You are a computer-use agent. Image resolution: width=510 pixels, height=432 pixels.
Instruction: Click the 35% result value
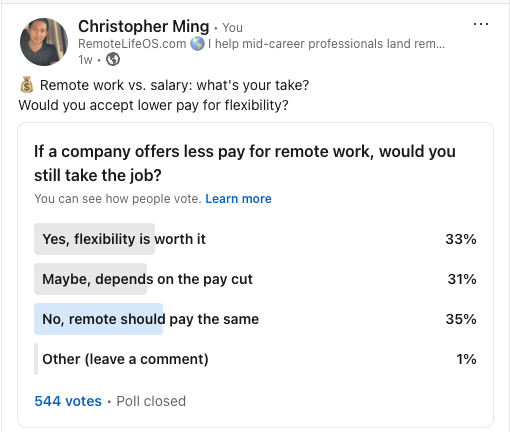(x=461, y=319)
